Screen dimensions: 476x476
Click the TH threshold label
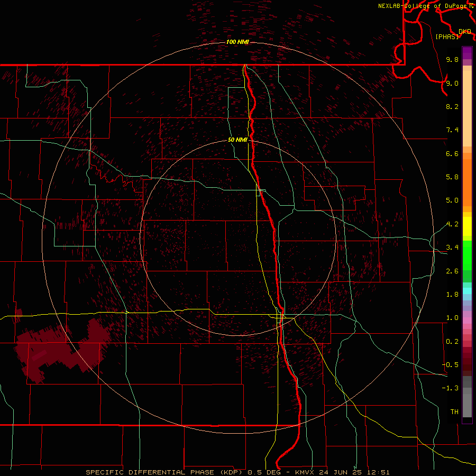pos(454,412)
